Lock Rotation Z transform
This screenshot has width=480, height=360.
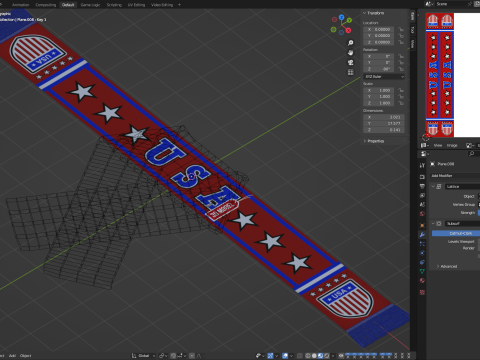tap(401, 69)
